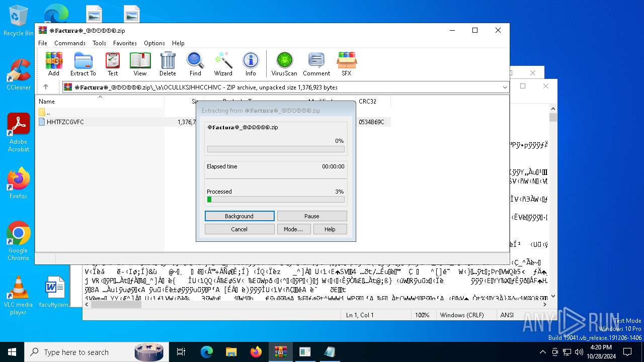Open Firefox from taskbar

[x=256, y=352]
